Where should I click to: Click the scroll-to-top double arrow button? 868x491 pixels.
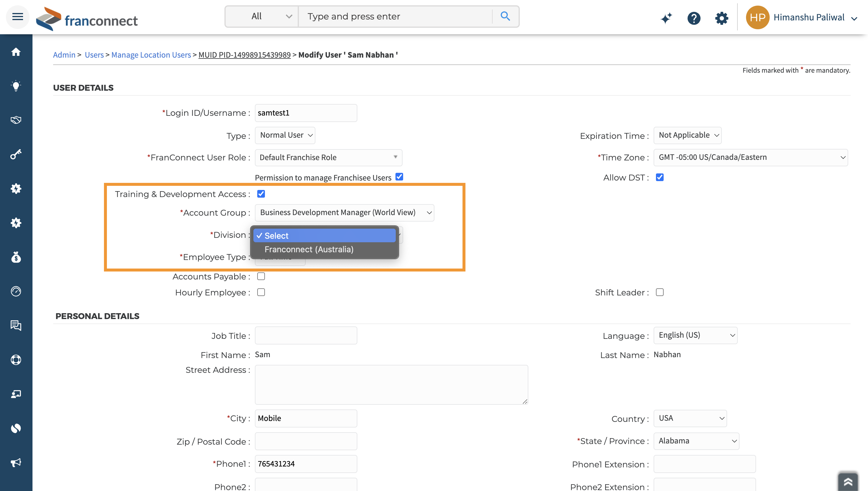[x=848, y=482]
